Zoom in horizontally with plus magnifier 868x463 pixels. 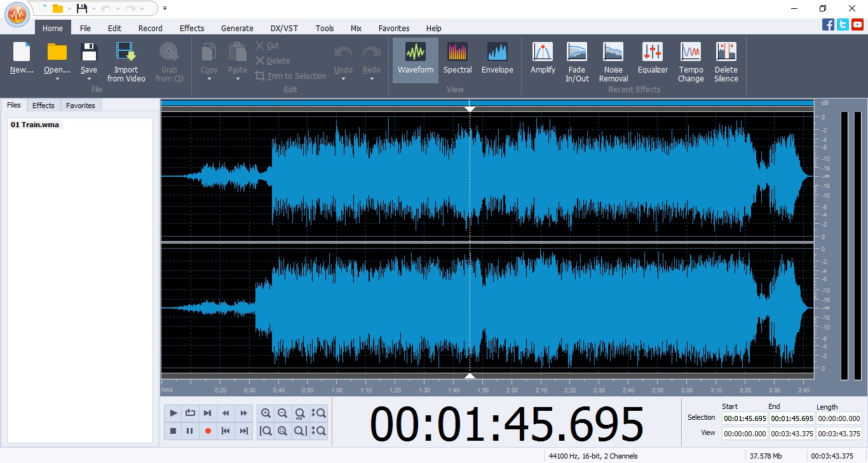pyautogui.click(x=266, y=413)
